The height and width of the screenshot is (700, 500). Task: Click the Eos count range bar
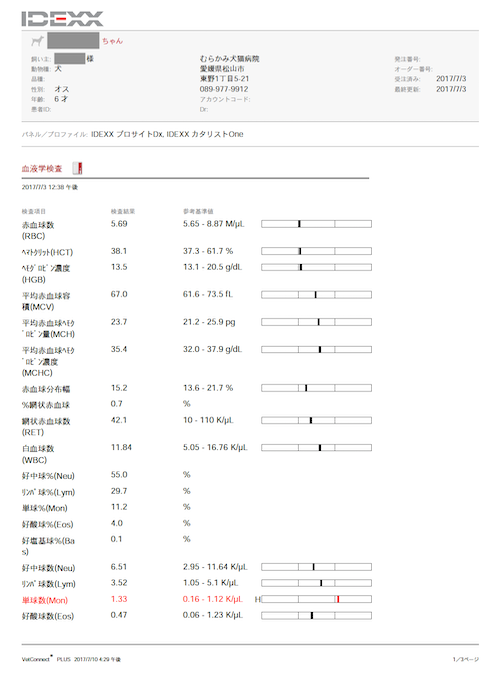(317, 616)
